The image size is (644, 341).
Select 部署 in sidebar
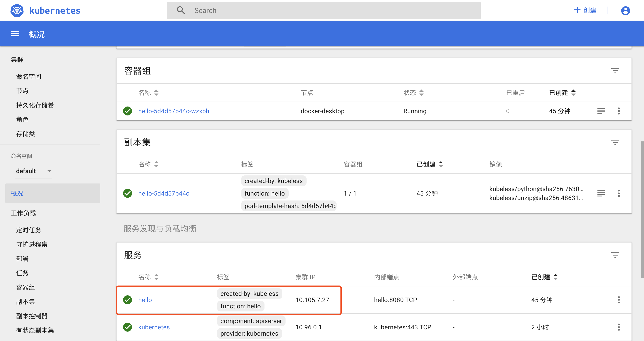[23, 259]
